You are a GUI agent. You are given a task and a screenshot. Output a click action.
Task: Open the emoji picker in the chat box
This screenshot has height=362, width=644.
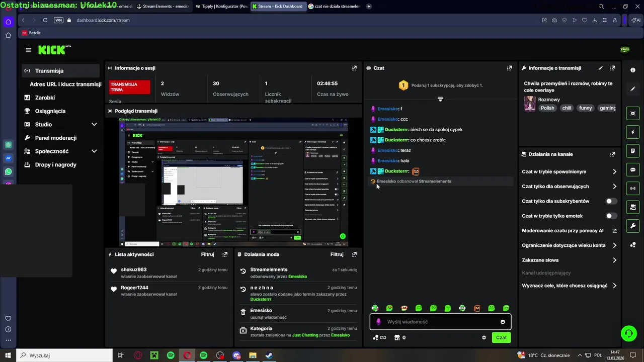pyautogui.click(x=503, y=322)
